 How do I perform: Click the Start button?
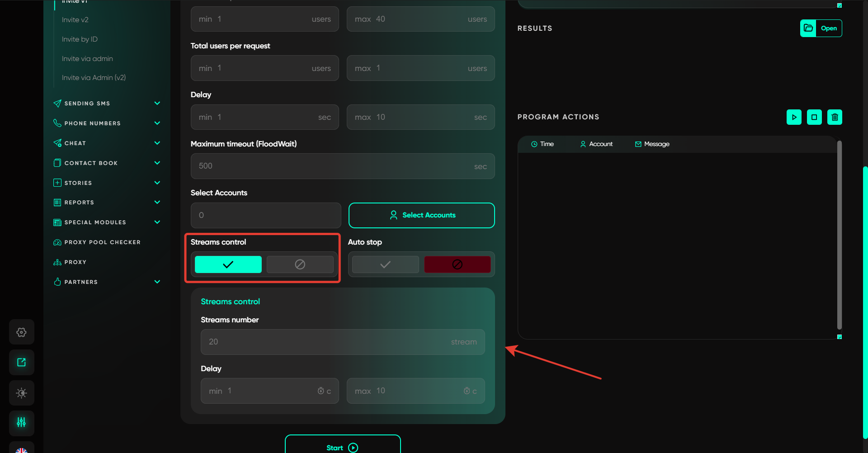pyautogui.click(x=342, y=447)
